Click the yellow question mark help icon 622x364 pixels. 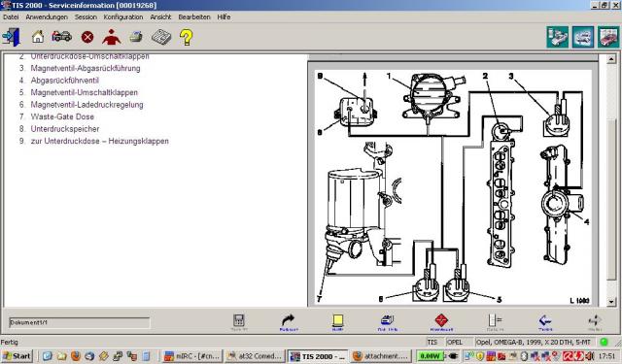(186, 37)
